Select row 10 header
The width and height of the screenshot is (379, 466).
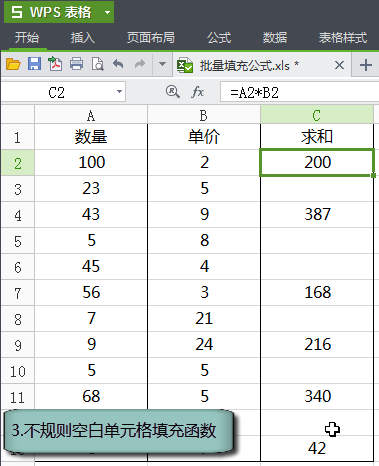[18, 371]
